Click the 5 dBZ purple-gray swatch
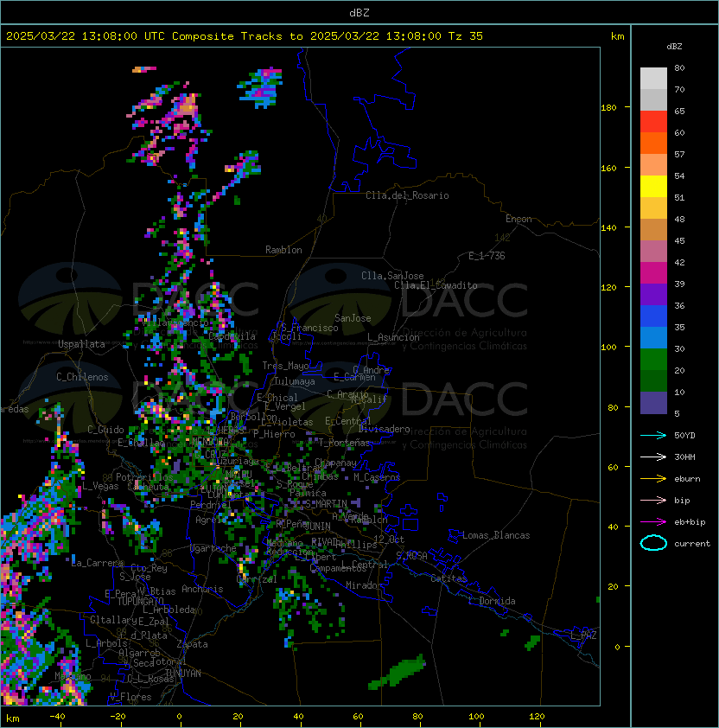Screen dimensions: 719x728 tap(653, 403)
